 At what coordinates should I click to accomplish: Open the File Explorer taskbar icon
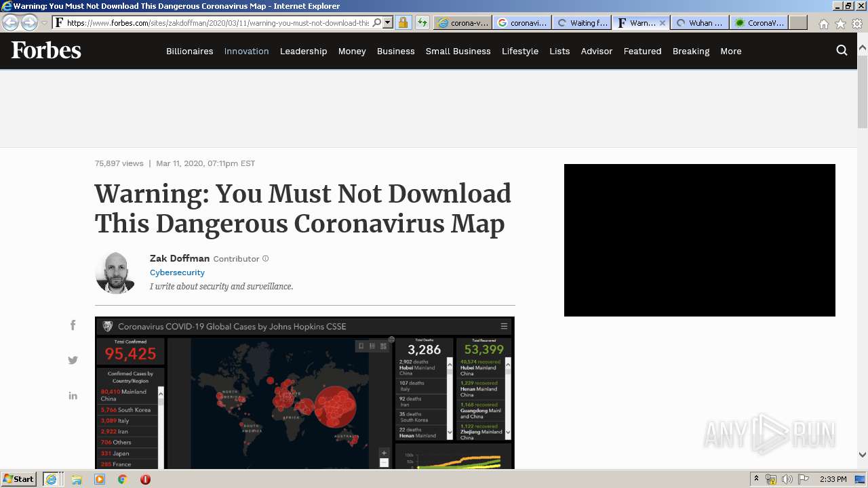(77, 479)
